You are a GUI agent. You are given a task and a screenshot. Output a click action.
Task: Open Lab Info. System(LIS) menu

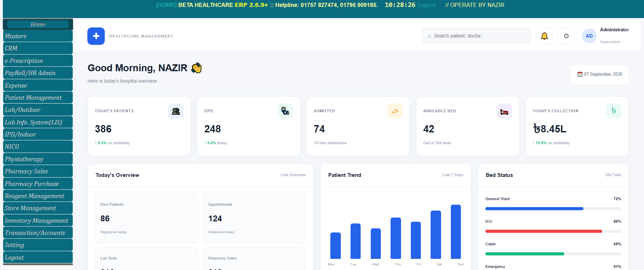coord(38,122)
